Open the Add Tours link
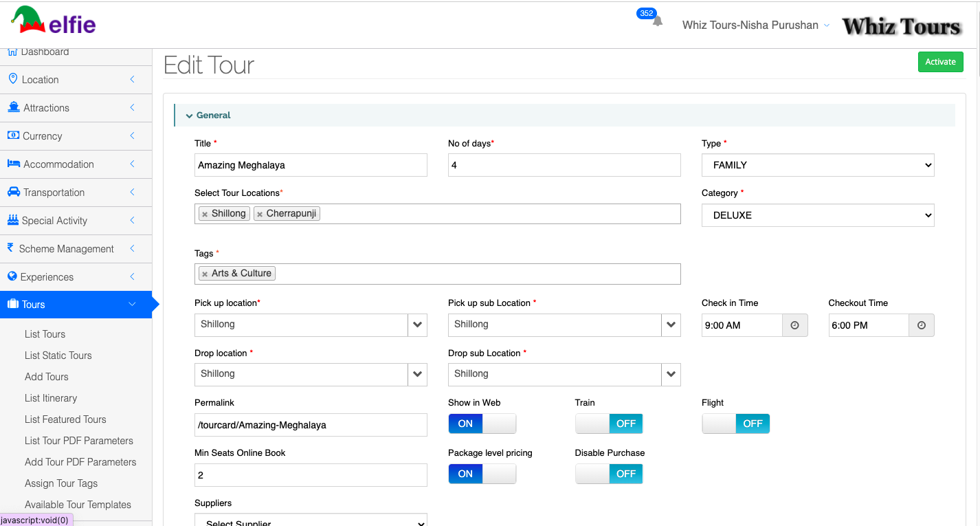Screen dimensions: 980x526 click(46, 377)
